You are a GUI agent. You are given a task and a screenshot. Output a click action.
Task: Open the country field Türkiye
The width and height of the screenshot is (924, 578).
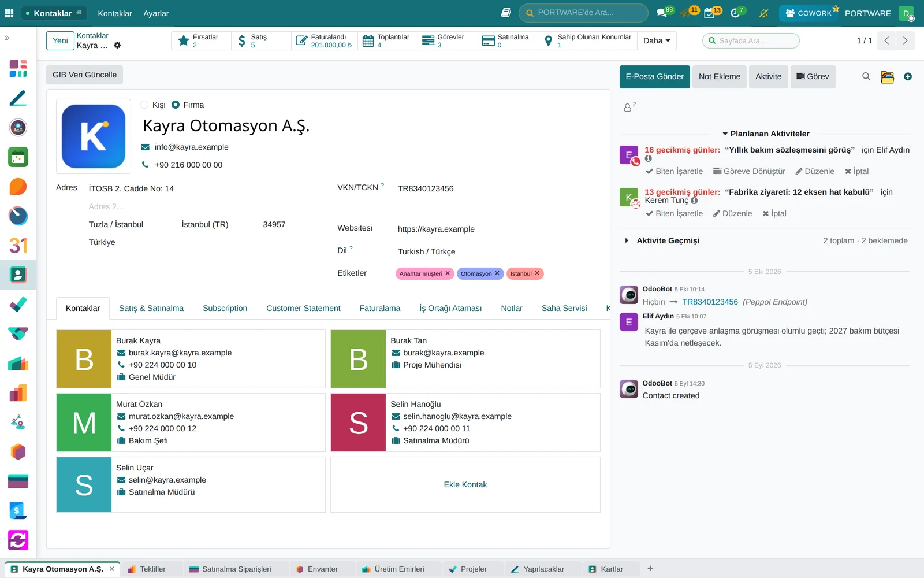pos(102,242)
